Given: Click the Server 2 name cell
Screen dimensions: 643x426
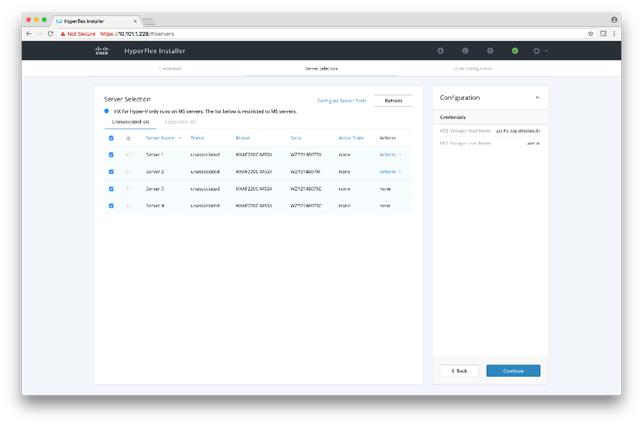Looking at the screenshot, I should (155, 172).
